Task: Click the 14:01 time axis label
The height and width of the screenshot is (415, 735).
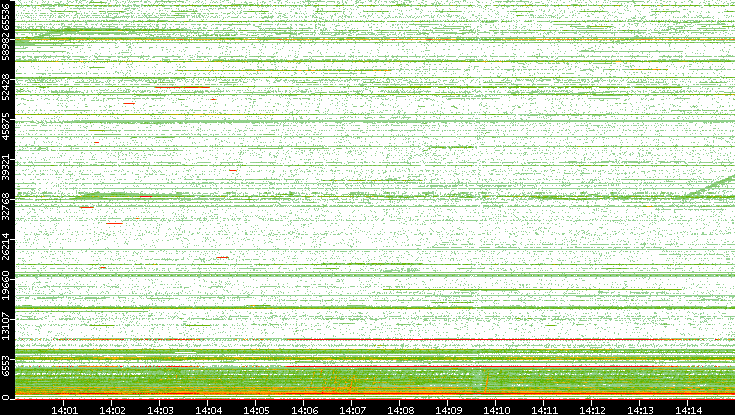Action: pyautogui.click(x=64, y=410)
